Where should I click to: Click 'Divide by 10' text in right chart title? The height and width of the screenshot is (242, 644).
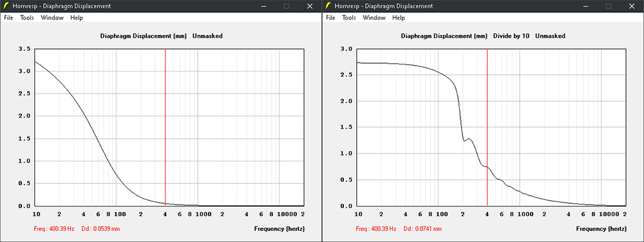[511, 36]
